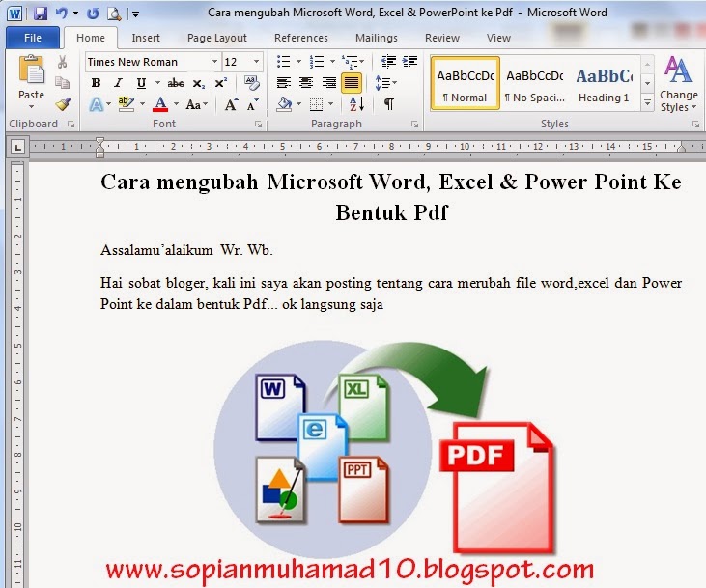This screenshot has width=706, height=588.
Task: Open the highlight color dropdown arrow
Action: (142, 104)
